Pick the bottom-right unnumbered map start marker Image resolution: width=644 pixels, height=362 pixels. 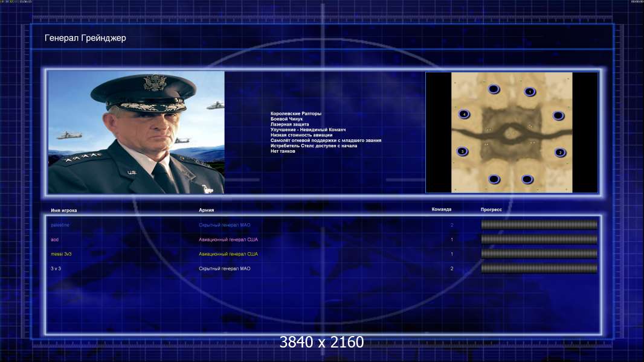tap(527, 179)
